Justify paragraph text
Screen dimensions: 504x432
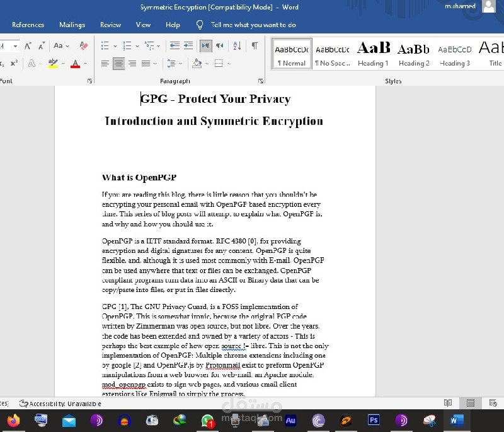click(x=146, y=63)
